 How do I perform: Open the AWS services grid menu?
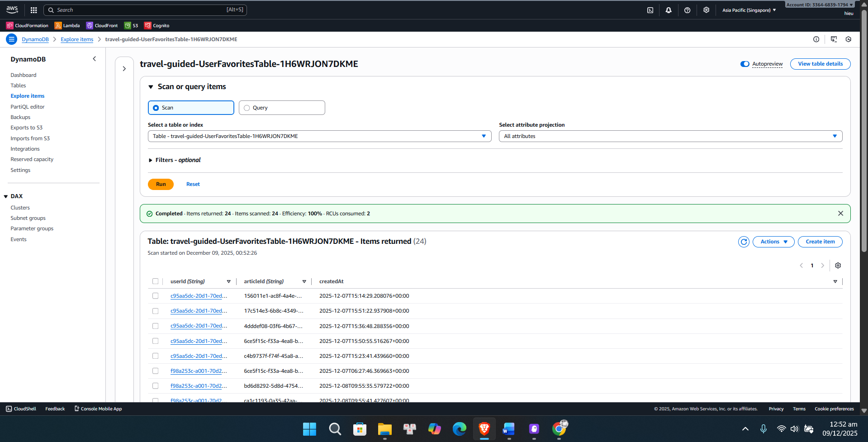(x=33, y=10)
